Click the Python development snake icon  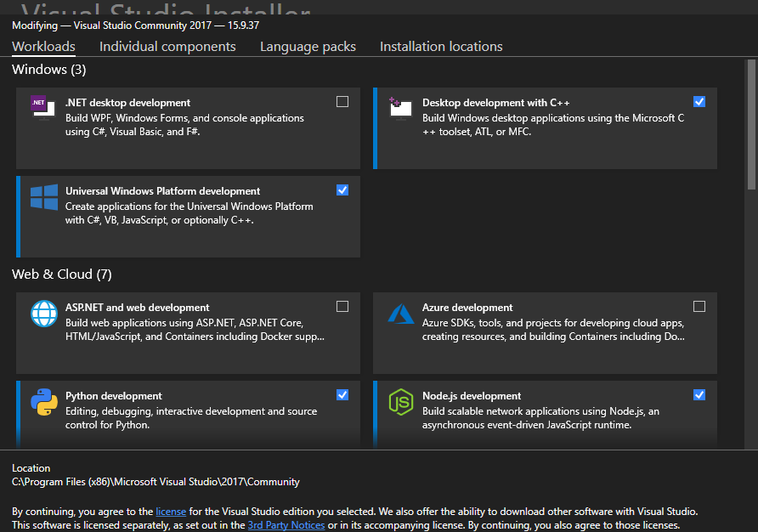[x=43, y=402]
